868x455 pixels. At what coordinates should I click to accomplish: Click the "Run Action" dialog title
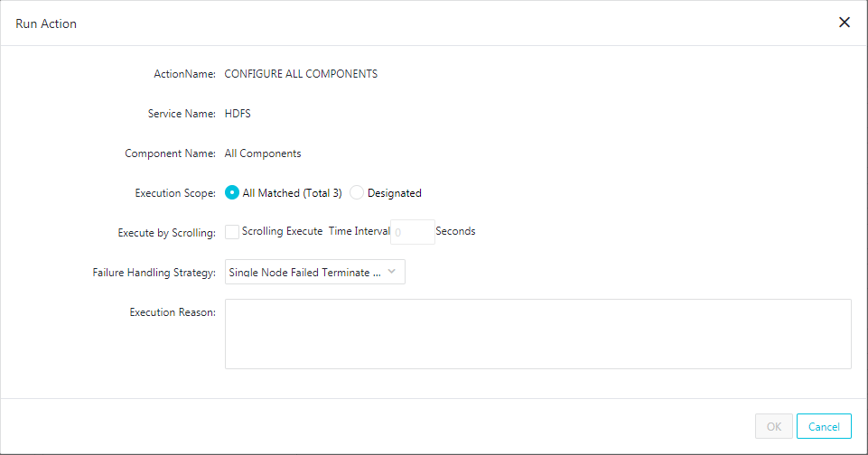[46, 23]
